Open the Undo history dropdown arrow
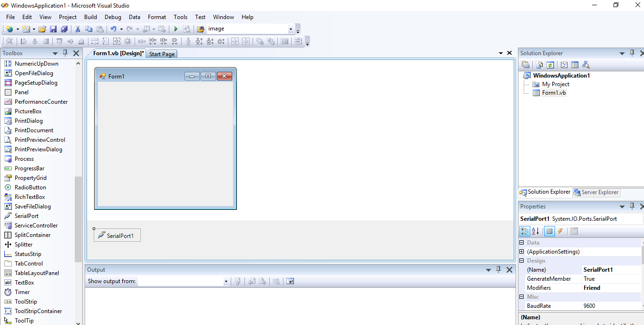Viewport: 644px width, 325px height. click(121, 29)
